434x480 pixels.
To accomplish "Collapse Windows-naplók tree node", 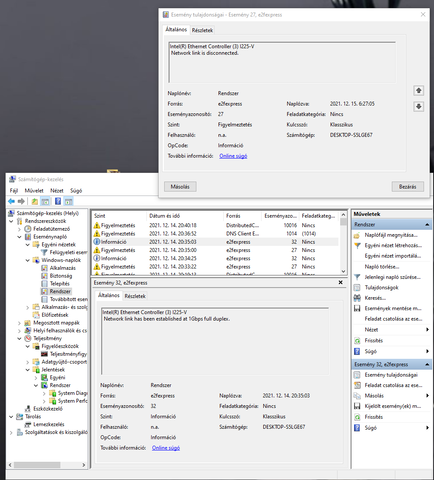I will click(x=28, y=260).
